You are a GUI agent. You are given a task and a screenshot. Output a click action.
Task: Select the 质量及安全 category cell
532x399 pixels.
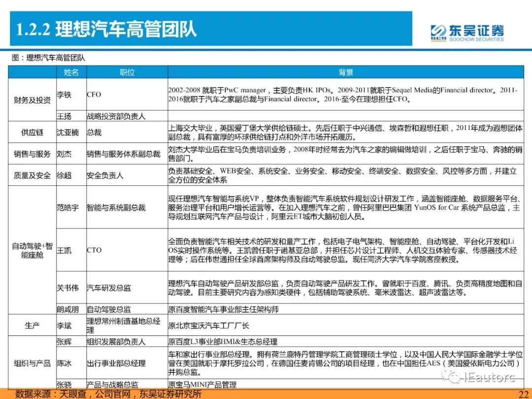[x=32, y=175]
